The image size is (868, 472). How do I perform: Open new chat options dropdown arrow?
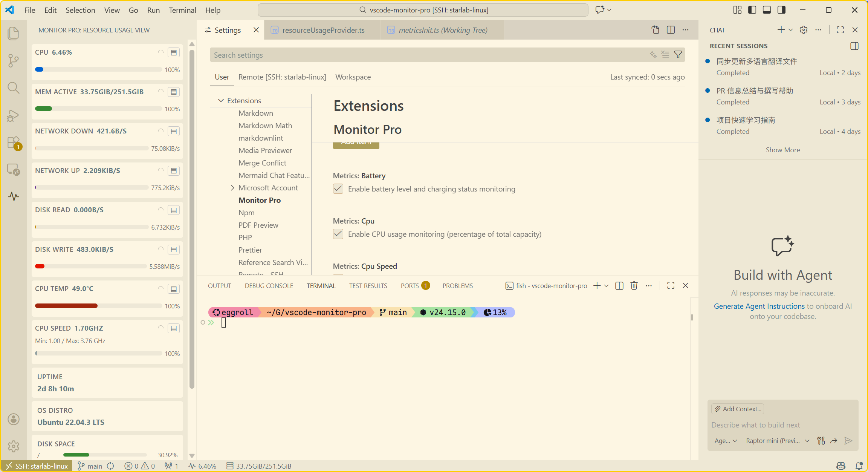coord(791,30)
